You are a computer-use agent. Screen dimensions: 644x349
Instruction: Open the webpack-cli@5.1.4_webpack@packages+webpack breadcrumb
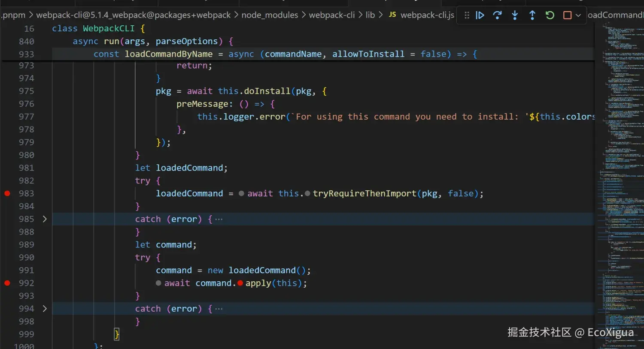coord(134,15)
